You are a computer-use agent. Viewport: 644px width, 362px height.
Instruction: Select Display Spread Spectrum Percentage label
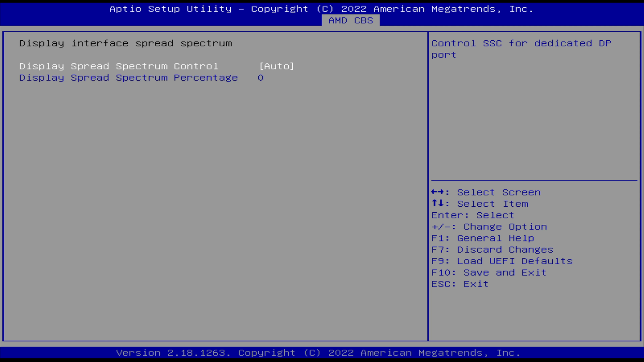coord(128,78)
